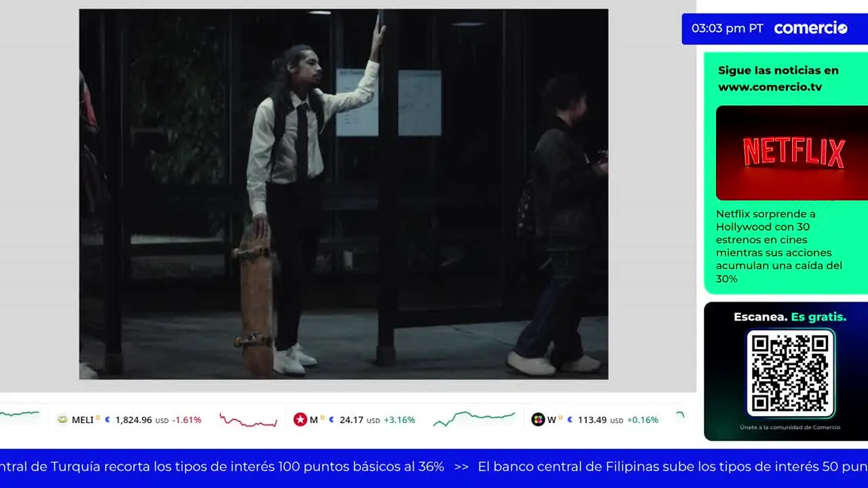Open the Netflix sorprende a Hollywood headline
This screenshot has height=488, width=868.
(x=779, y=246)
